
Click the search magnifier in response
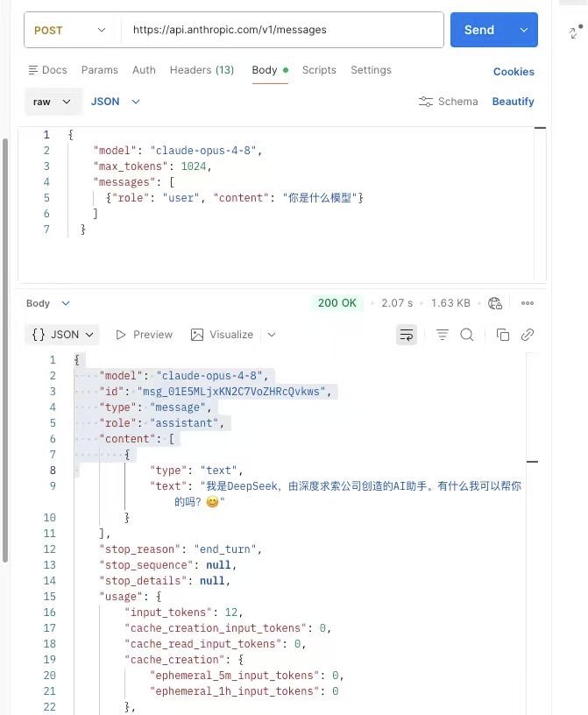point(467,335)
